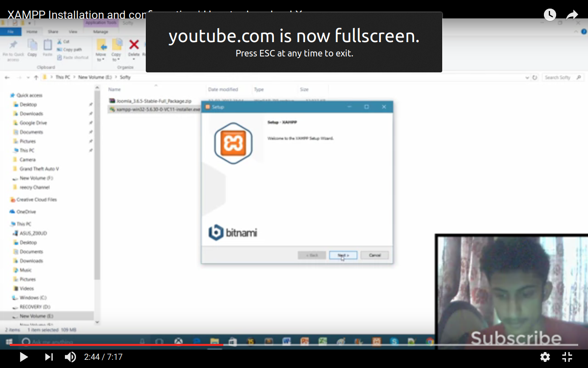Sort files by the Size column

point(304,90)
